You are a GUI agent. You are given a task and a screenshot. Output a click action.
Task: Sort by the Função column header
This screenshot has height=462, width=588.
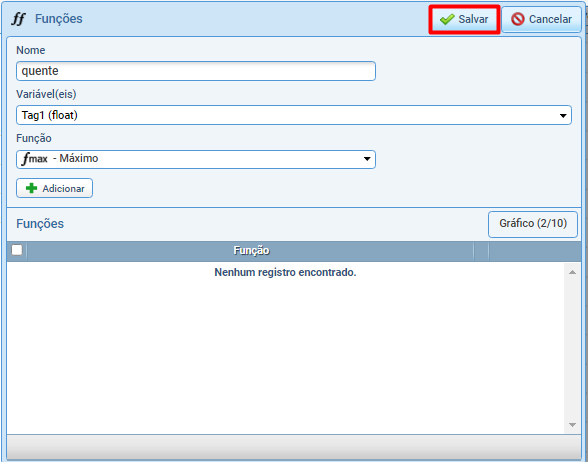(251, 250)
